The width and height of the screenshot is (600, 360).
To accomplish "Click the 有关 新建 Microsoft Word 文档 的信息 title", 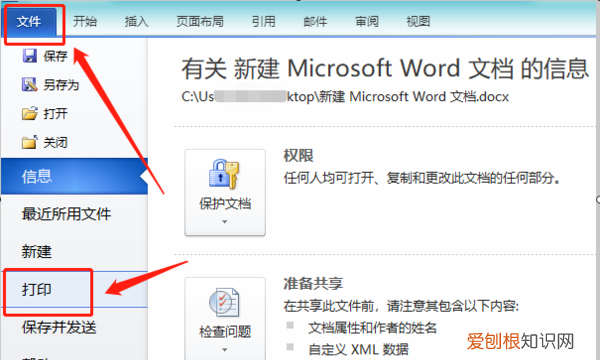I will point(385,69).
